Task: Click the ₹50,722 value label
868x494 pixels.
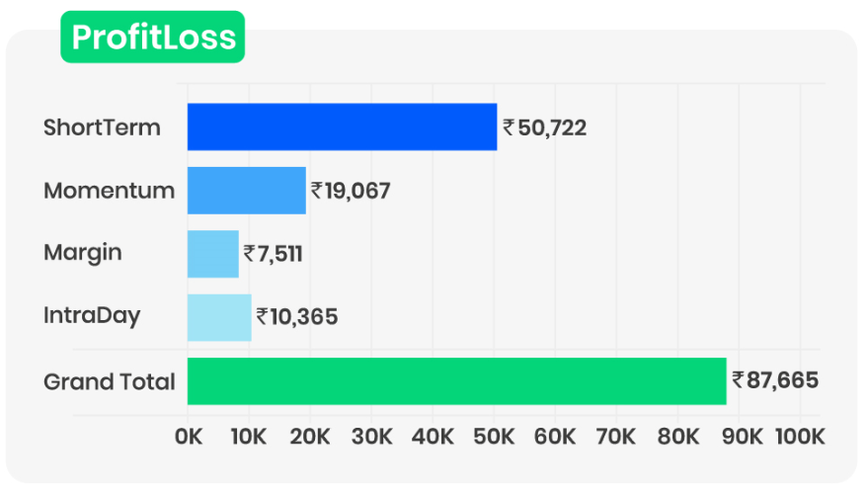Action: [x=545, y=127]
